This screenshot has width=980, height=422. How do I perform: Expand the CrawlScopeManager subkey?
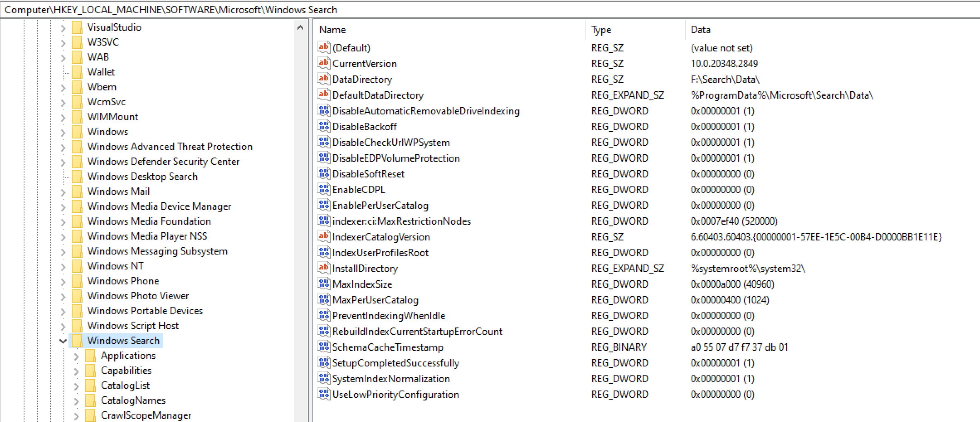(76, 416)
